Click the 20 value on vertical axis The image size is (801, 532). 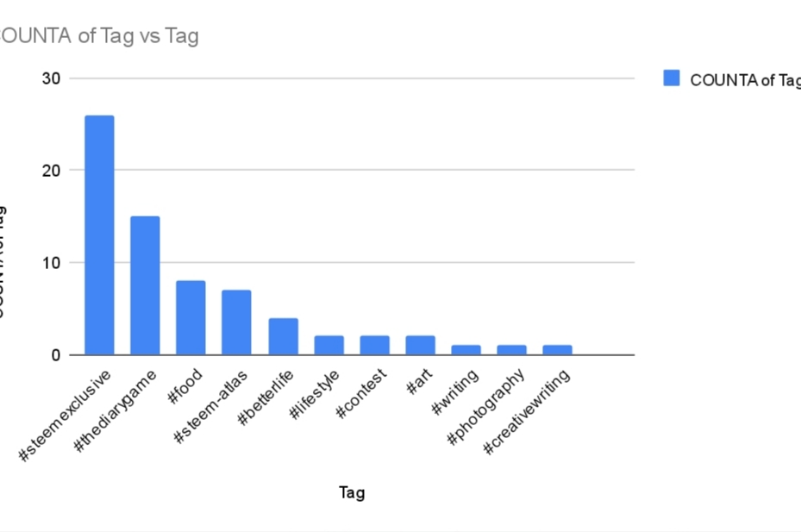51,170
